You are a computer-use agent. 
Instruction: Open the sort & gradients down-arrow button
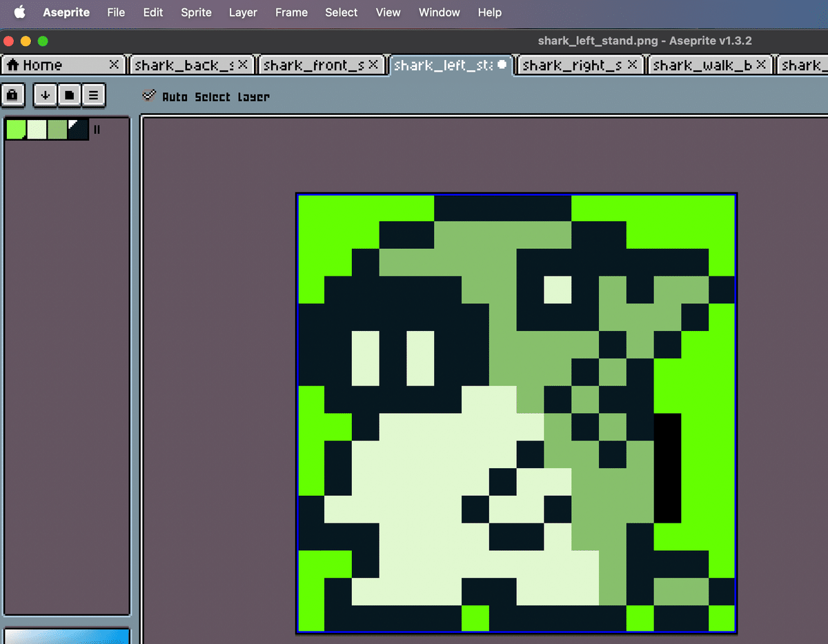click(x=45, y=95)
